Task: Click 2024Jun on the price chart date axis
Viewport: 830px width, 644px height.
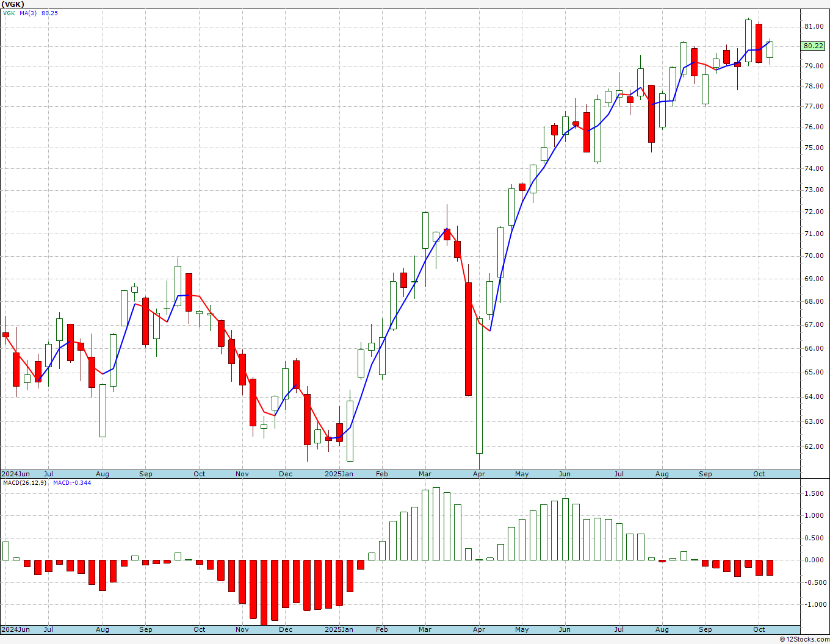Action: pyautogui.click(x=15, y=474)
